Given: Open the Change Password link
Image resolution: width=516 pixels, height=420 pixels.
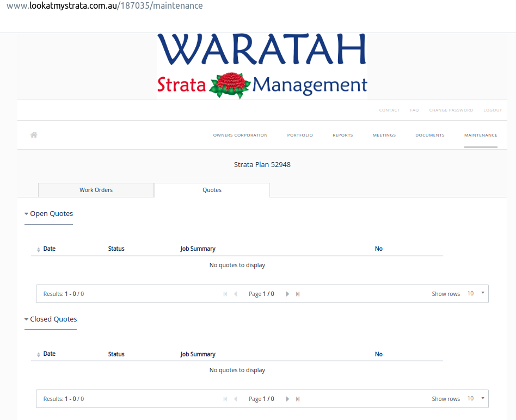Looking at the screenshot, I should coord(451,110).
